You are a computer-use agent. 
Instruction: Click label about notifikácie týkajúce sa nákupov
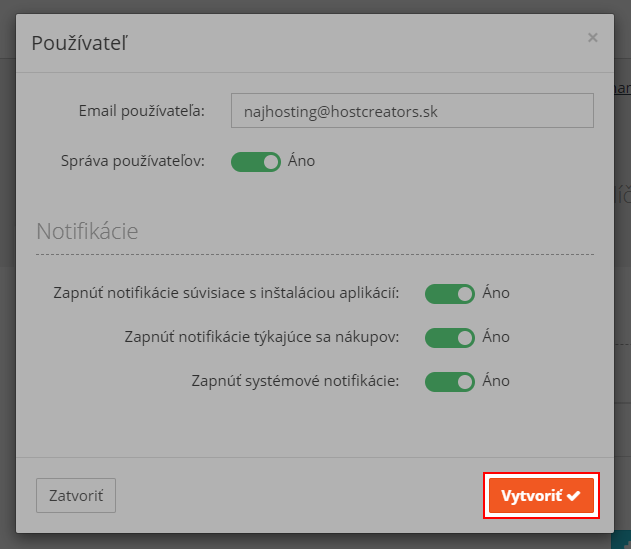(x=262, y=337)
